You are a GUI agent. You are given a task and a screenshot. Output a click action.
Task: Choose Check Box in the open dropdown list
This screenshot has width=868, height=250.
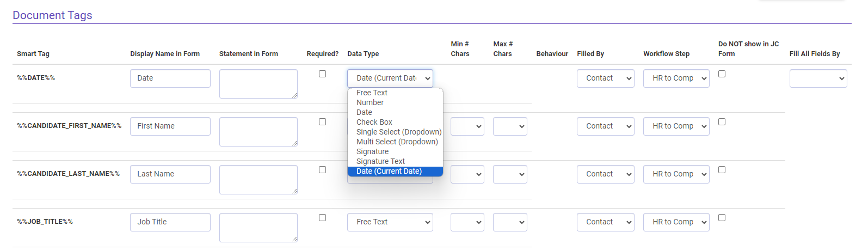(x=395, y=122)
